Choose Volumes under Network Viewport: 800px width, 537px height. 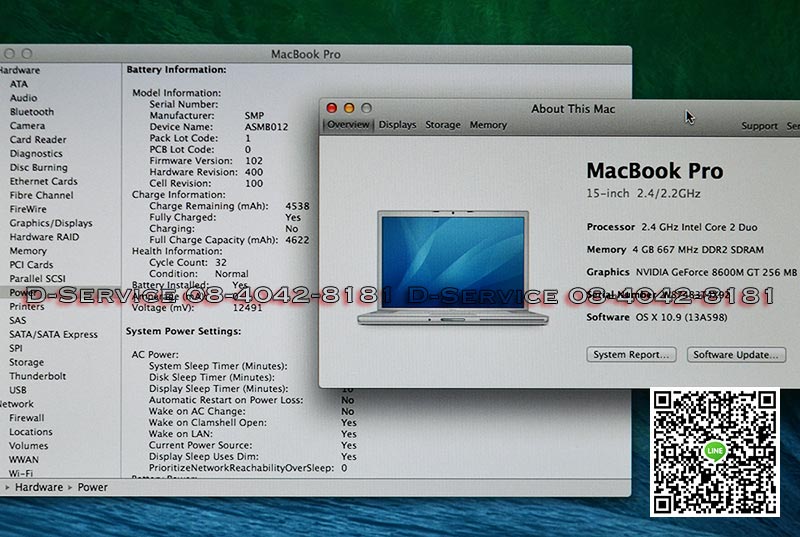click(29, 446)
